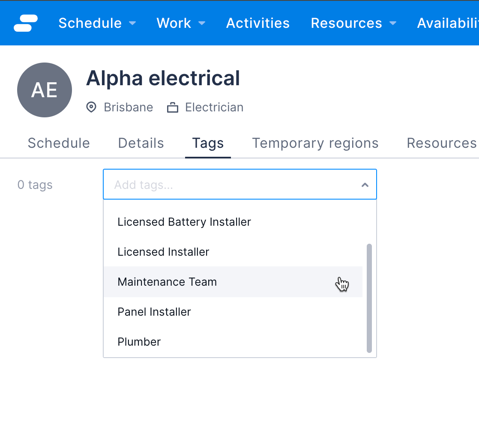Select the Maintenance Team tag
The width and height of the screenshot is (479, 448).
tap(167, 282)
